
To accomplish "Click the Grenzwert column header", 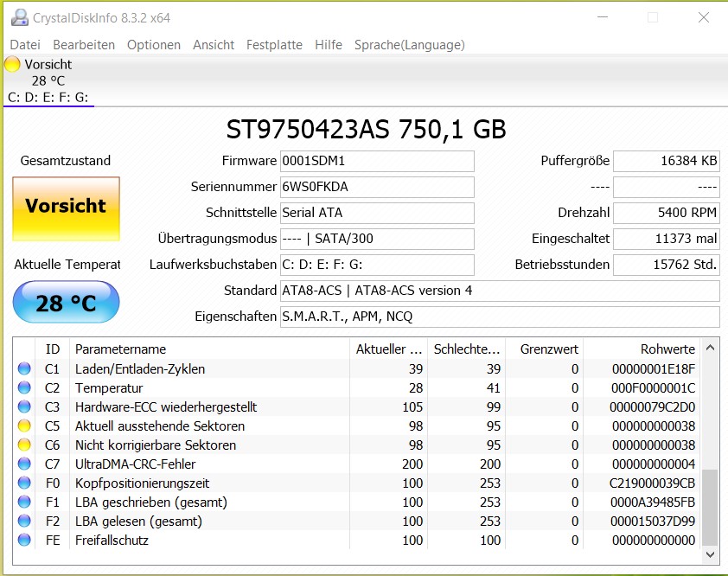I will pos(544,349).
